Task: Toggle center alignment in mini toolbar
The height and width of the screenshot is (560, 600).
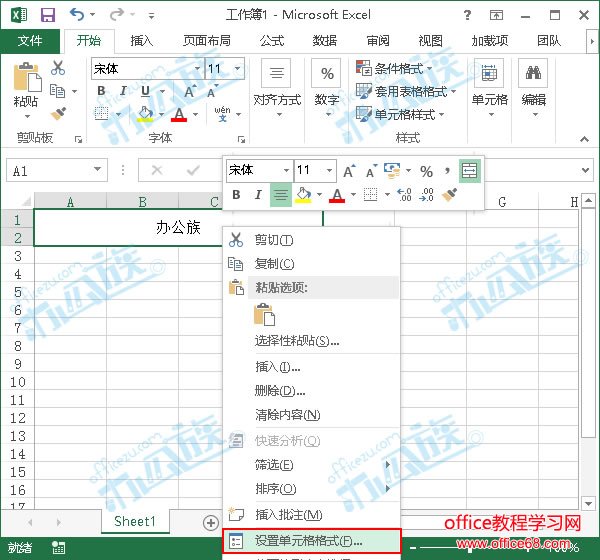Action: pos(281,195)
